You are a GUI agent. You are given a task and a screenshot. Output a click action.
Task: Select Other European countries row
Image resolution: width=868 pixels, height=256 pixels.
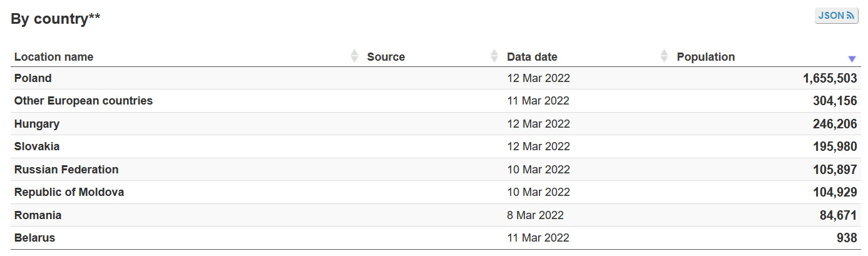[x=83, y=101]
